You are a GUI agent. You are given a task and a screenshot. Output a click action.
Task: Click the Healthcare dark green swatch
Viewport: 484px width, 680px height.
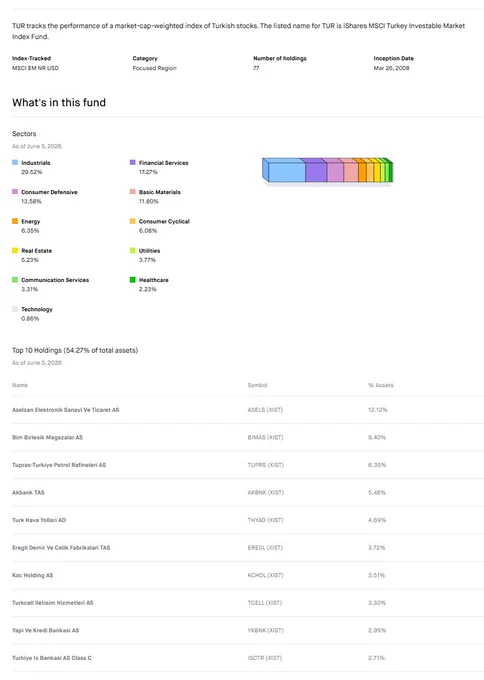pyautogui.click(x=133, y=280)
